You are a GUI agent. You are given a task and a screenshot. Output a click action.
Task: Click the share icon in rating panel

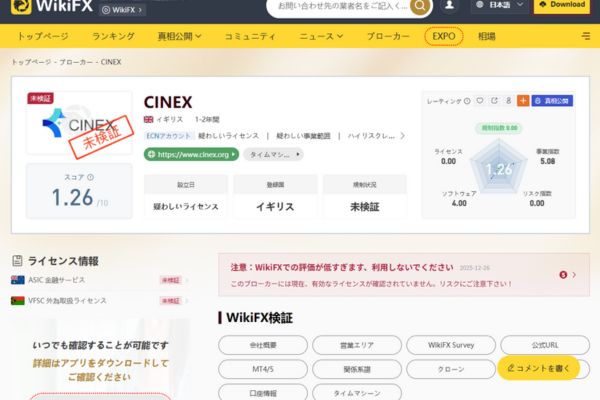point(494,101)
